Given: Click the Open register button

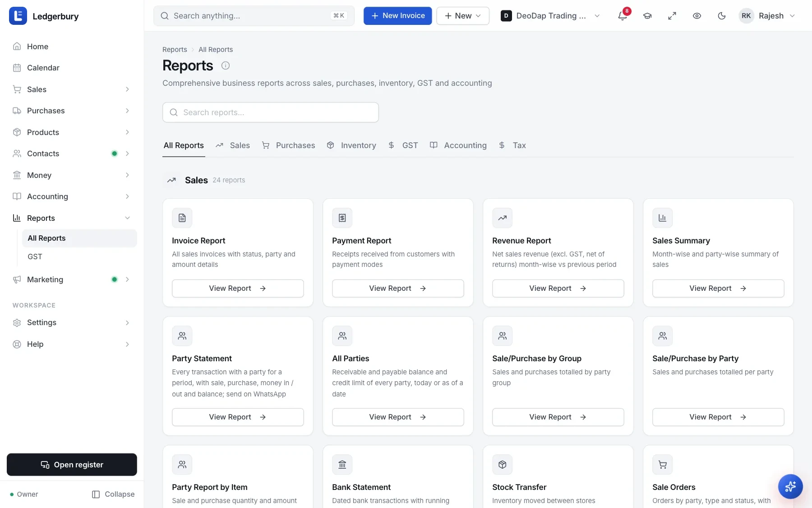Looking at the screenshot, I should 72,465.
